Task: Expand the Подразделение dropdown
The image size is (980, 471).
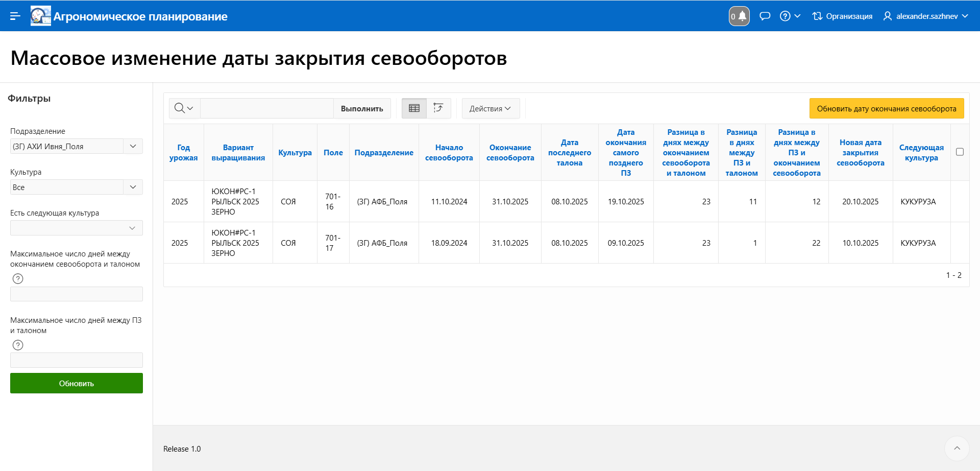Action: [x=133, y=146]
